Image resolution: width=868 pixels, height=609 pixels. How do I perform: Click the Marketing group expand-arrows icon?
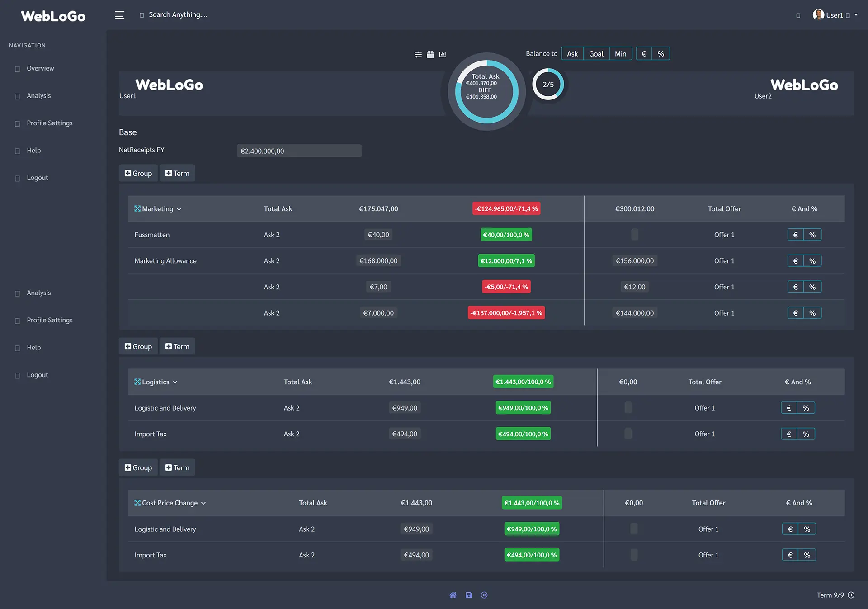[137, 208]
